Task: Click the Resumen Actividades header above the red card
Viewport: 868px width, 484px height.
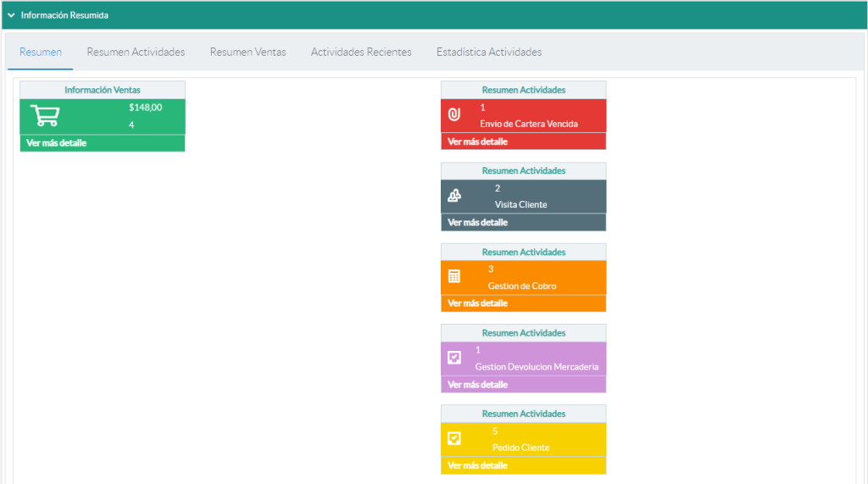Action: tap(524, 90)
